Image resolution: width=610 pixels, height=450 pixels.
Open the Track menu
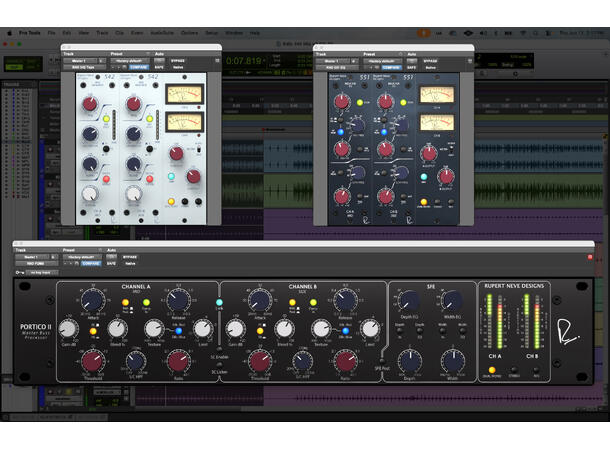102,33
